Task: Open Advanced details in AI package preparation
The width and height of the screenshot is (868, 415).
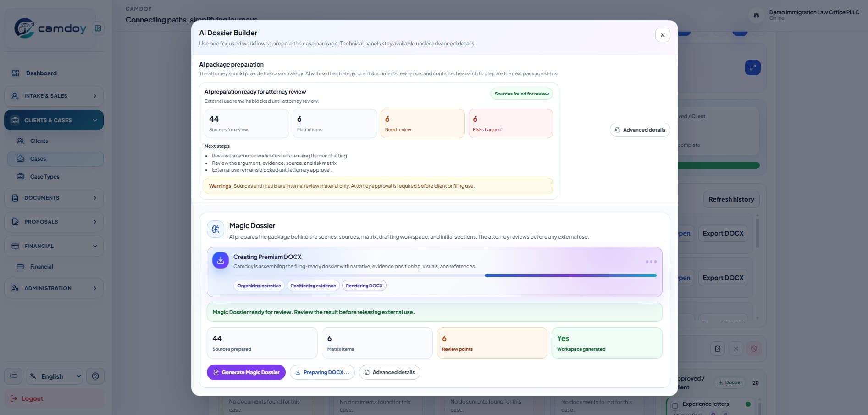Action: point(640,130)
